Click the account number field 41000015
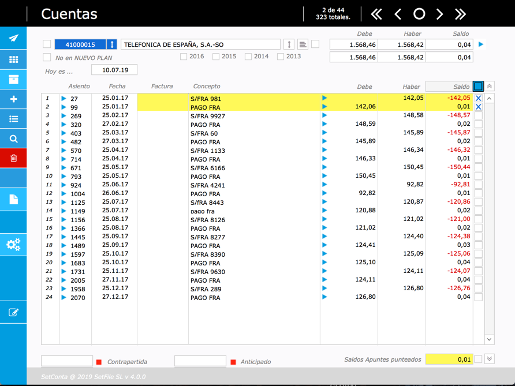The height and width of the screenshot is (386, 516). point(80,44)
